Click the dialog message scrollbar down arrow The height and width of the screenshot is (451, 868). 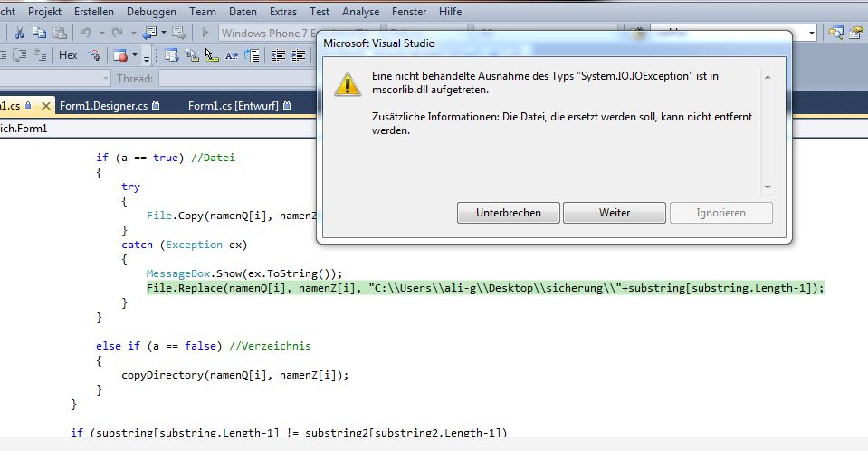pos(768,187)
